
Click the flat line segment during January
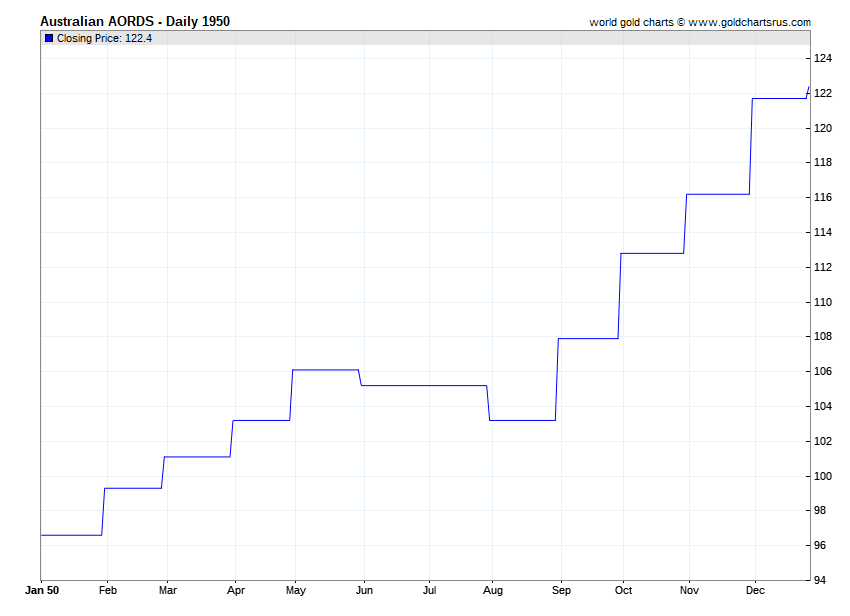coord(70,535)
